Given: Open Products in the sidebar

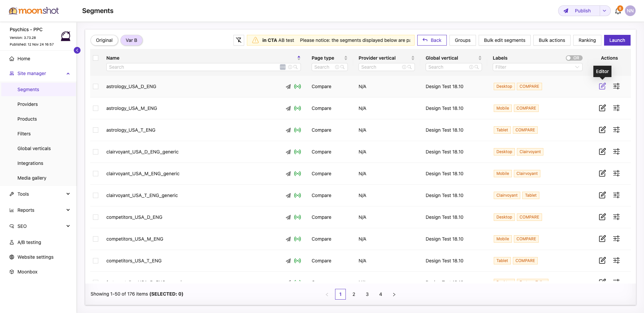Looking at the screenshot, I should pyautogui.click(x=27, y=119).
